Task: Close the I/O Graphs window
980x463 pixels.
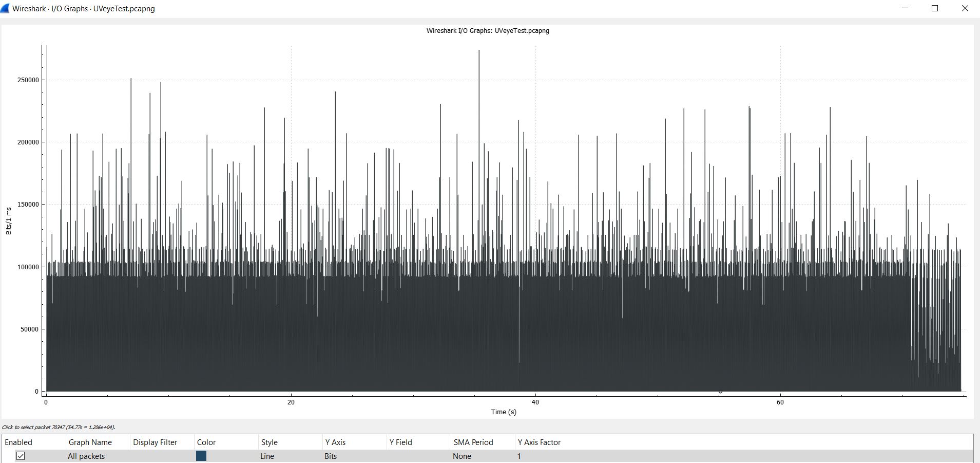Action: pyautogui.click(x=965, y=9)
